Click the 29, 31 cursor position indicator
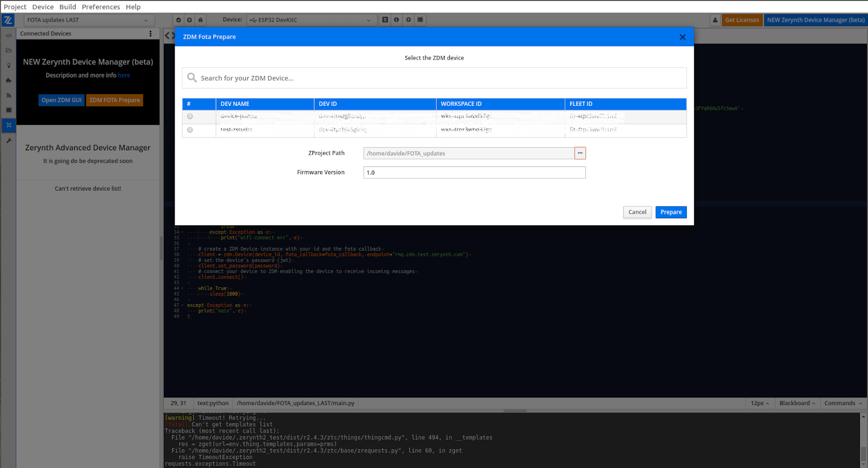 point(178,403)
